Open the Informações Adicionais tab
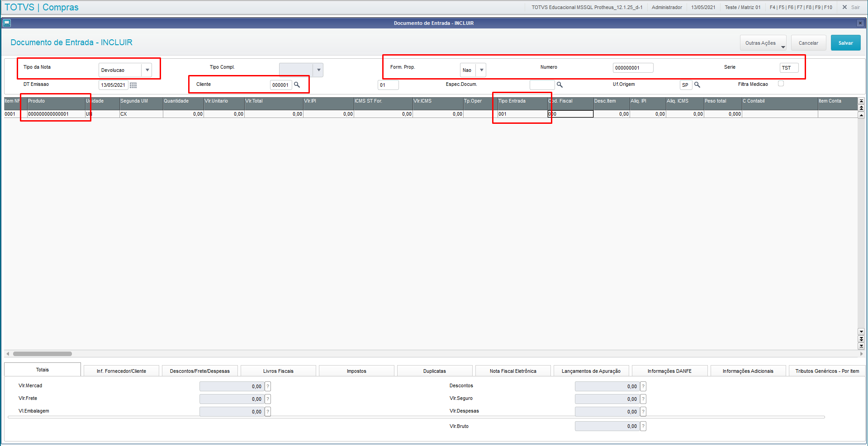 (x=748, y=371)
